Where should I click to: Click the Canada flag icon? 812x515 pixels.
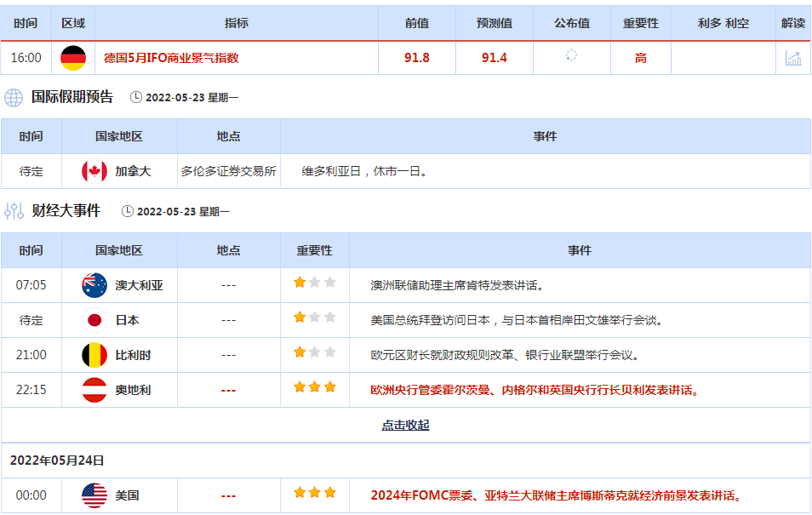(94, 171)
